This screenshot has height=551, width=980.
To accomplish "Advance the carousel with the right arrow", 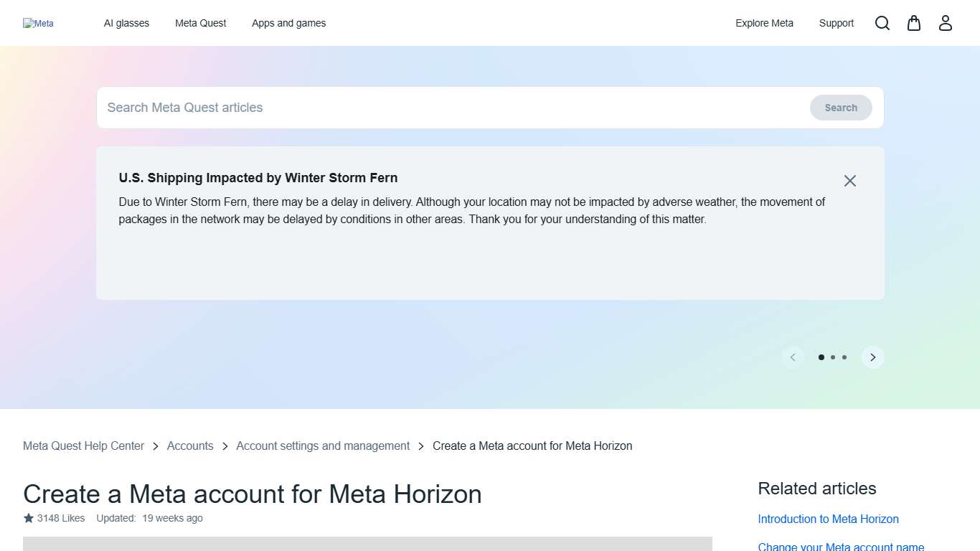I will click(x=872, y=357).
